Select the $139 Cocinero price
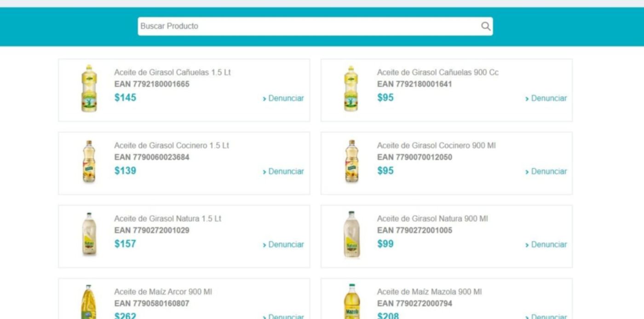Image resolution: width=644 pixels, height=319 pixels. tap(125, 171)
